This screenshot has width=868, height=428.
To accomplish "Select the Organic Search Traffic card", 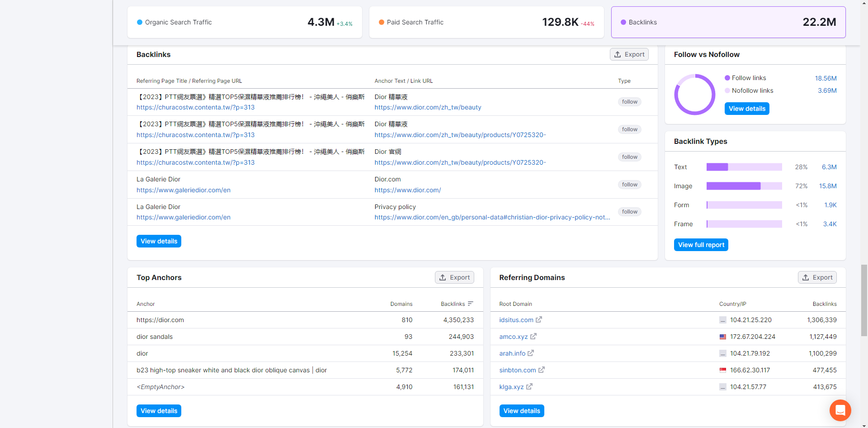I will [245, 22].
